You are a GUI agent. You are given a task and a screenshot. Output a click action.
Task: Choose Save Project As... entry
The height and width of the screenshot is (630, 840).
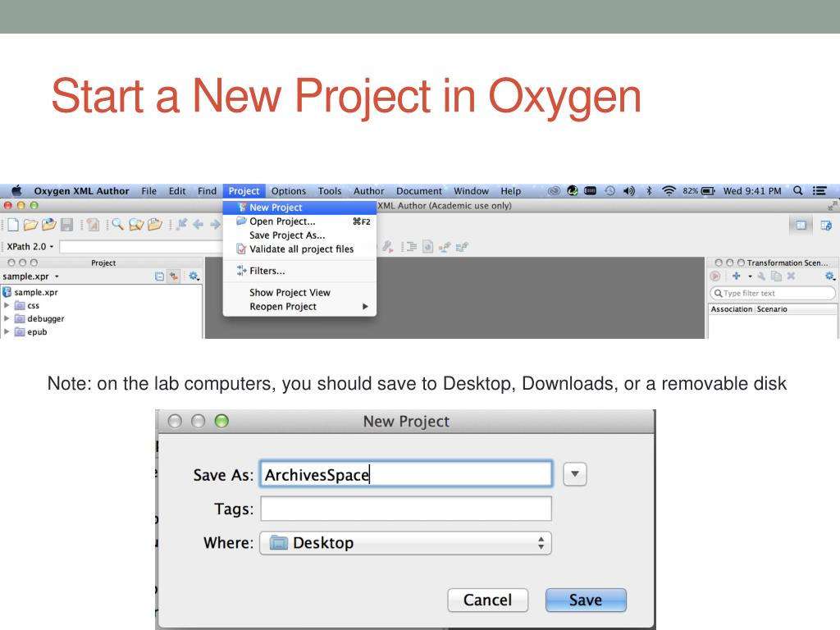tap(299, 235)
